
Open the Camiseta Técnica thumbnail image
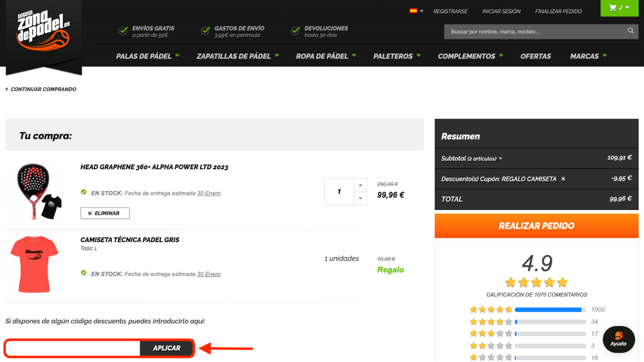pos(34,265)
